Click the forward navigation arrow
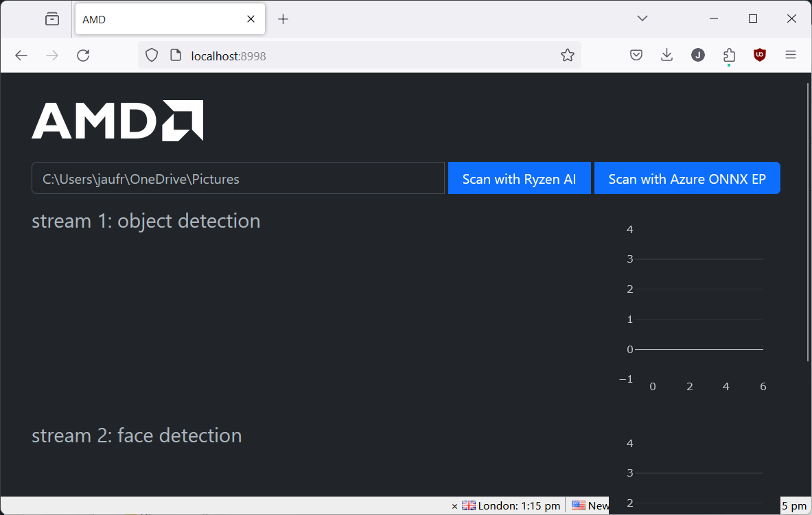This screenshot has height=515, width=812. [x=52, y=56]
